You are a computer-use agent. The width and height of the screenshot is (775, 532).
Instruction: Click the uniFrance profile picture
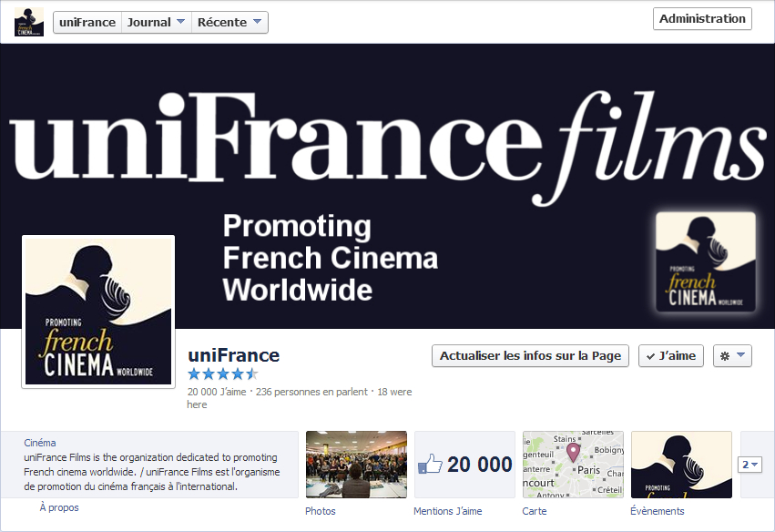[97, 311]
